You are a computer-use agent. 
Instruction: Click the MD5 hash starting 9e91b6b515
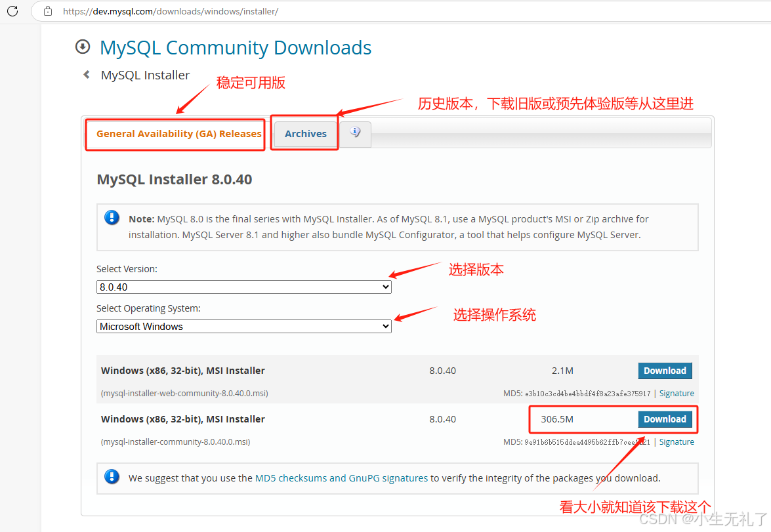pos(587,443)
